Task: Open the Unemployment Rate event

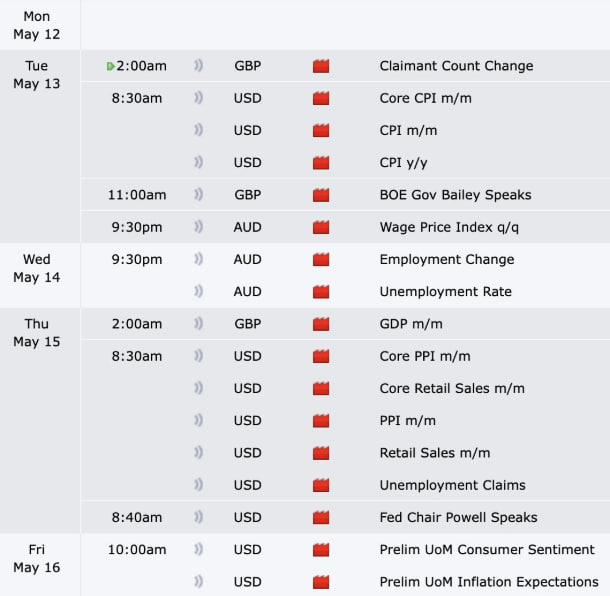Action: coord(445,291)
